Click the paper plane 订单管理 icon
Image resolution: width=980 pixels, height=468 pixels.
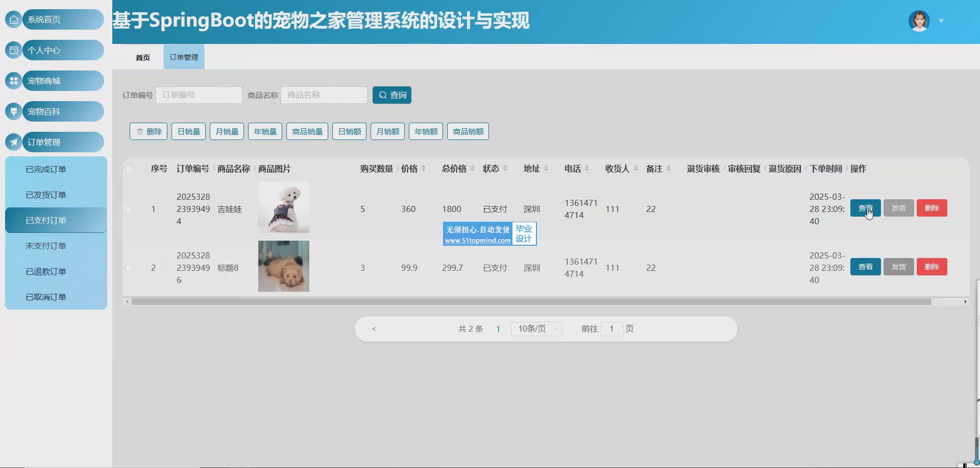tap(14, 142)
